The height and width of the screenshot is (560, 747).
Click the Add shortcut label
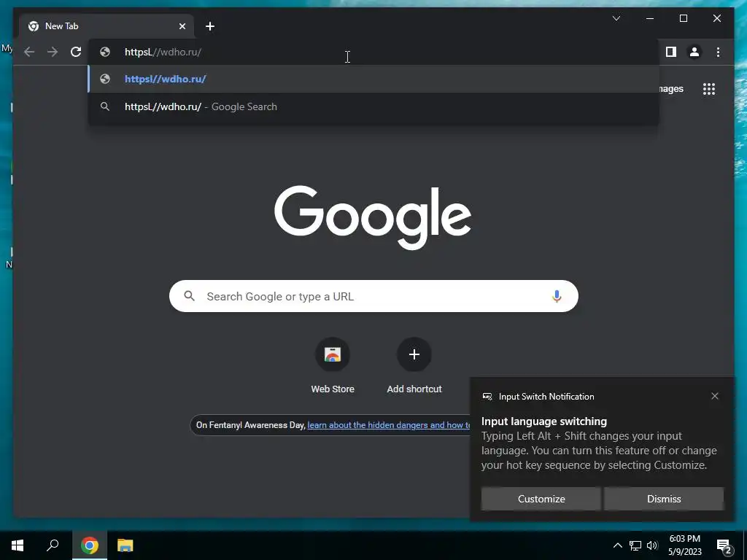pyautogui.click(x=414, y=389)
